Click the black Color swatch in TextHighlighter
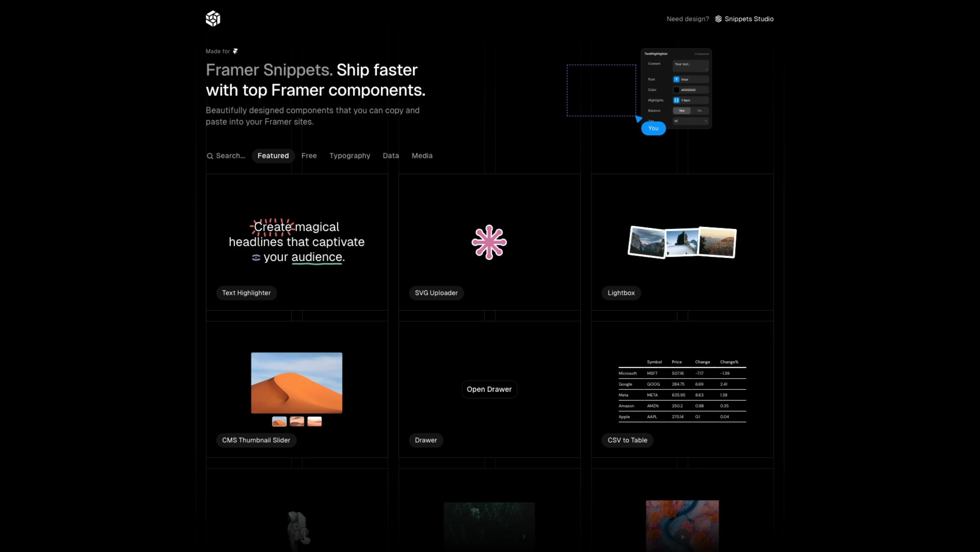The width and height of the screenshot is (980, 552). pos(676,90)
